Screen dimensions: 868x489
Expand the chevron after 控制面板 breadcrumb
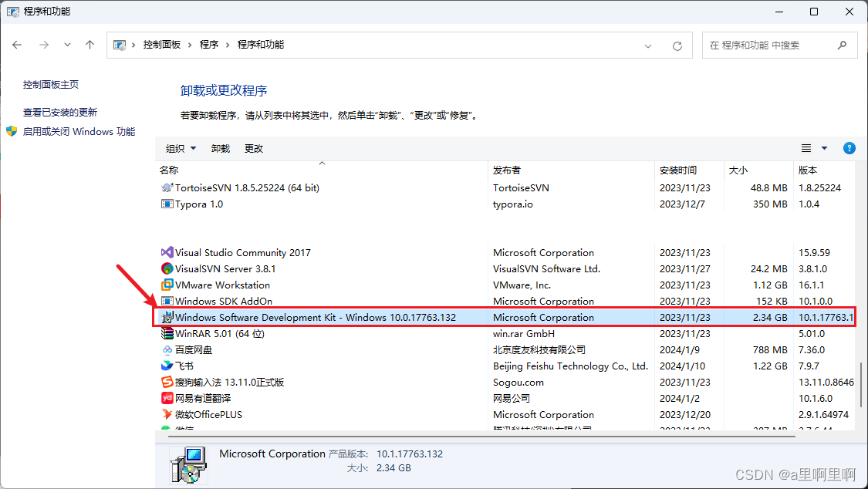[x=189, y=45]
